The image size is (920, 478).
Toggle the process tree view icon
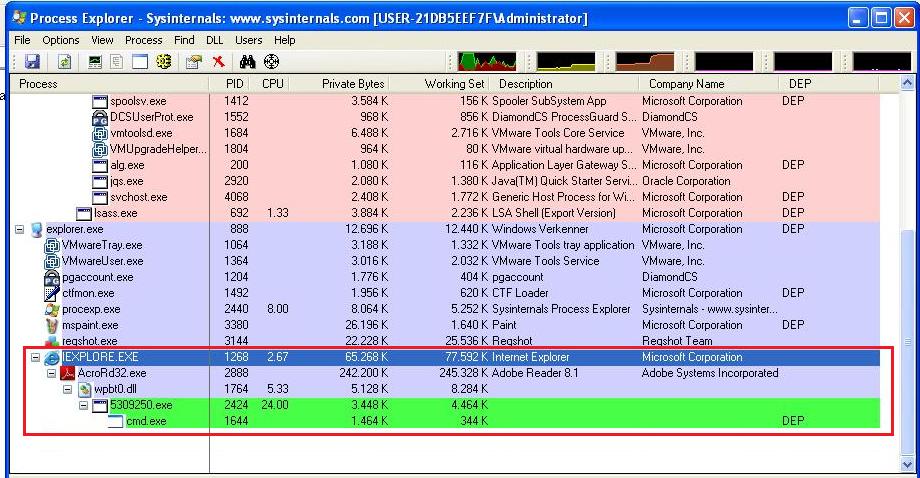point(117,62)
